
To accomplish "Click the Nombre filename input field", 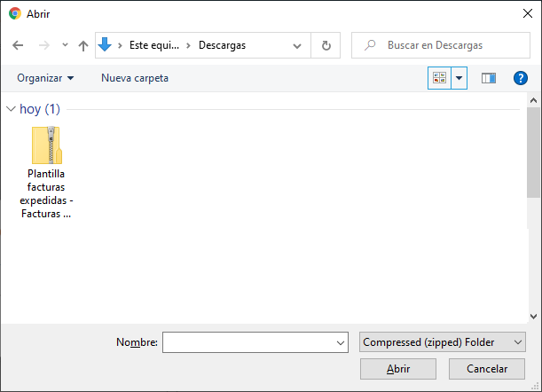I will coord(255,342).
